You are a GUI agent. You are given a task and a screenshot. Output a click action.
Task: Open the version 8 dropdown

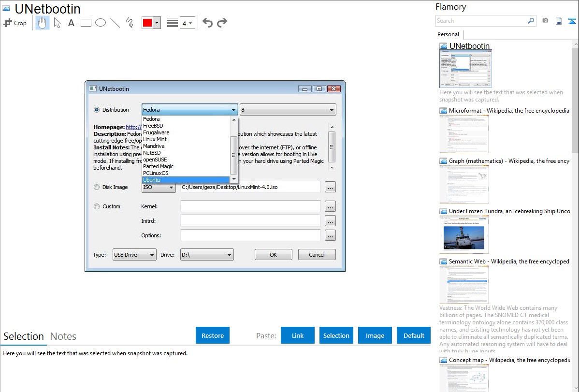pos(288,110)
